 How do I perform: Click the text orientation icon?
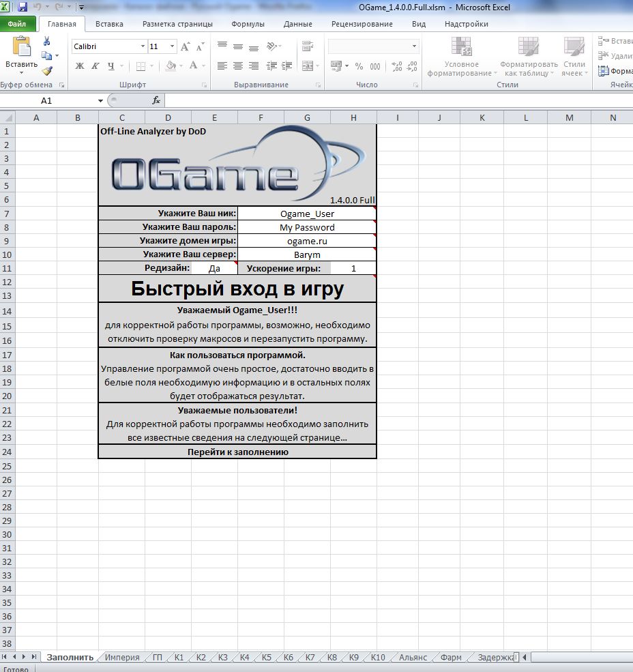(x=271, y=46)
